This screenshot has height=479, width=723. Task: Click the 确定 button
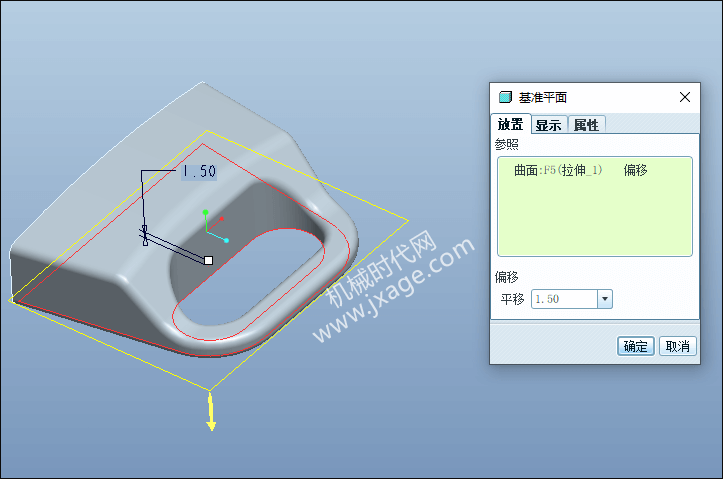(x=635, y=346)
